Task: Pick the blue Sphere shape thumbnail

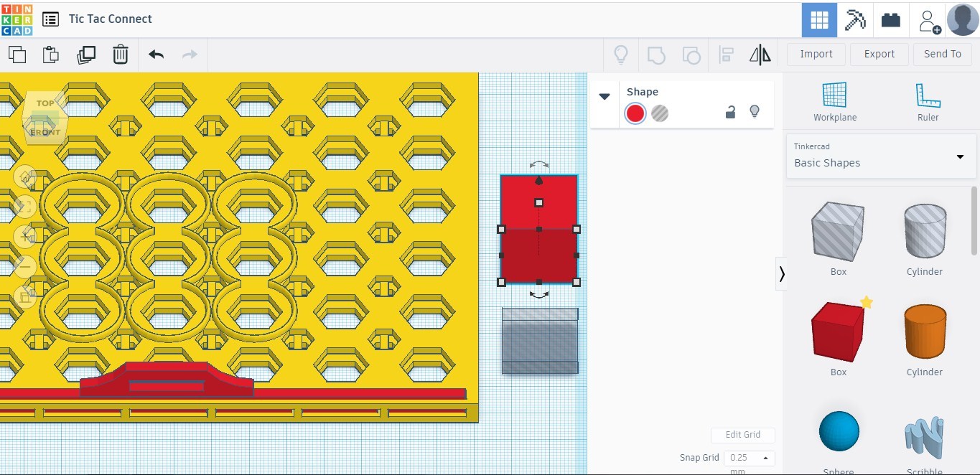Action: 839,431
